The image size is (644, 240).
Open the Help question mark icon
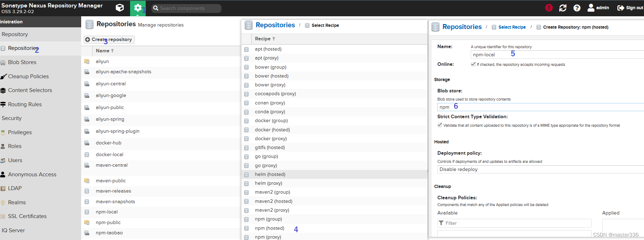pyautogui.click(x=577, y=8)
